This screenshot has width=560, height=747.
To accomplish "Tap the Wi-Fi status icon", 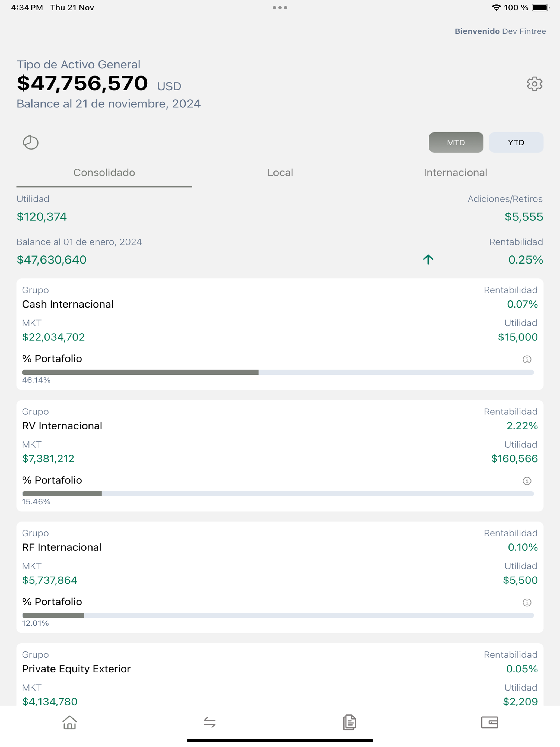I will point(496,7).
